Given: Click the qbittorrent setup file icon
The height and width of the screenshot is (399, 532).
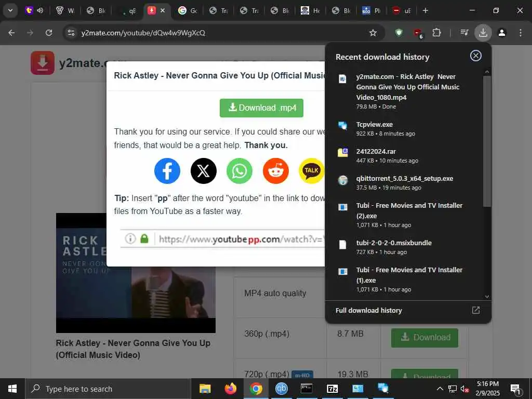Looking at the screenshot, I should pos(343,180).
